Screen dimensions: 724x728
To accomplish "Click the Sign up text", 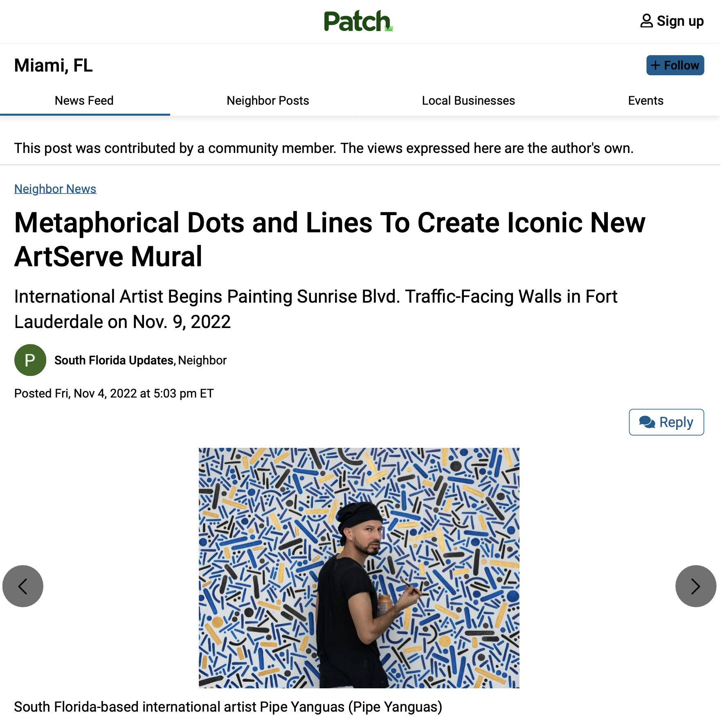I will (x=680, y=21).
